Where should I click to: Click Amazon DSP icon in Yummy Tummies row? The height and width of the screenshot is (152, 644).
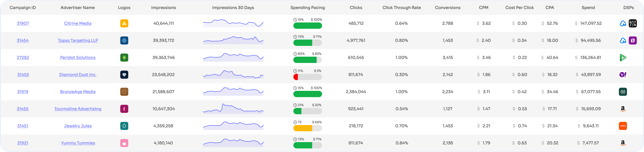(623, 143)
